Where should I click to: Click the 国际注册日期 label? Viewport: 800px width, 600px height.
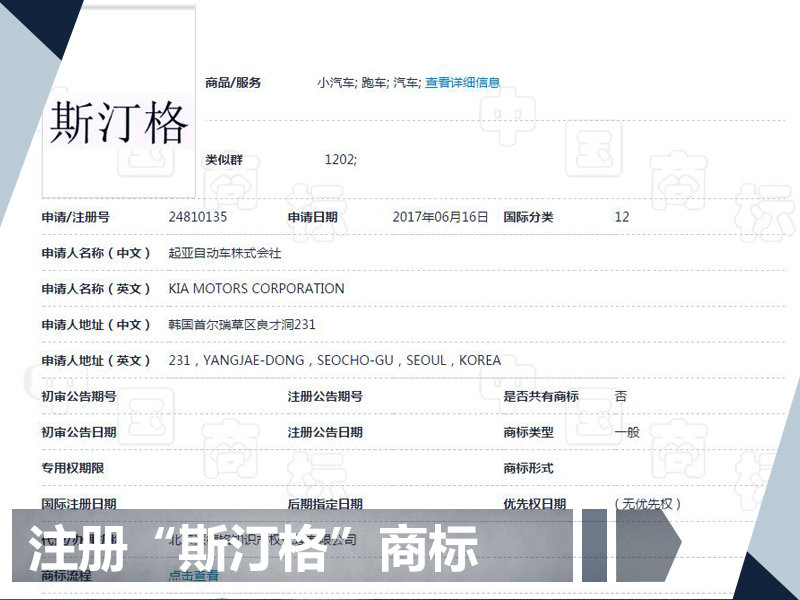[79, 504]
